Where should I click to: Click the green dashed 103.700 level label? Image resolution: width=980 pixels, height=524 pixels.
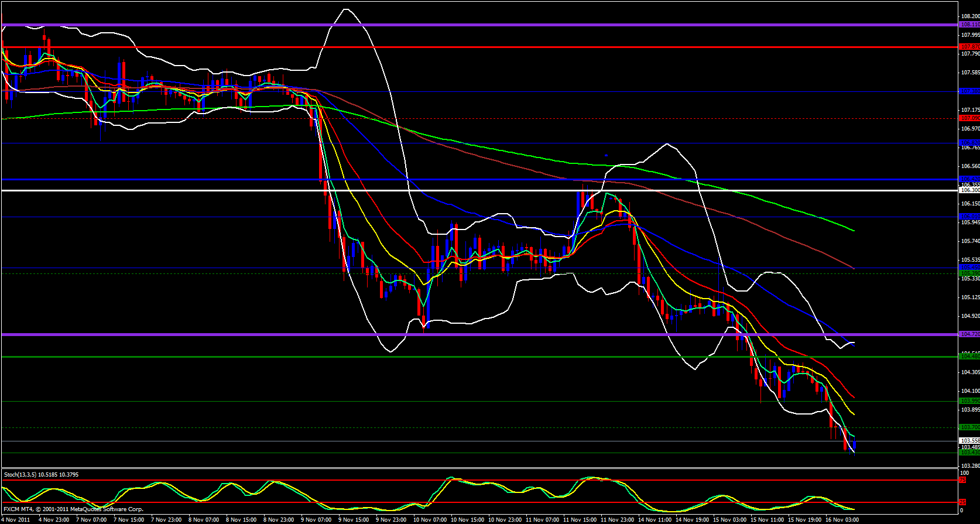969,427
